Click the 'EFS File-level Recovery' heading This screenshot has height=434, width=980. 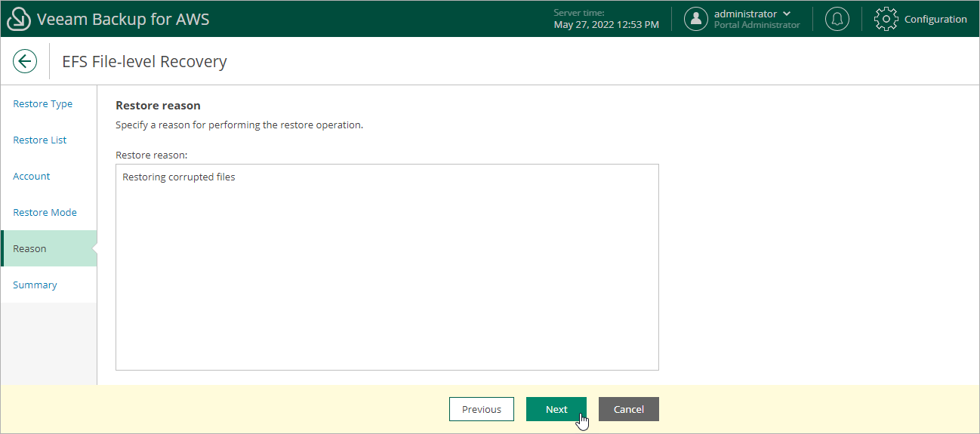[144, 62]
